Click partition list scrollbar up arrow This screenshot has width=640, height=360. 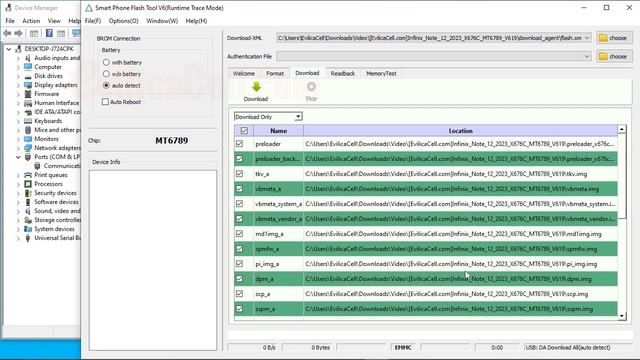click(622, 129)
